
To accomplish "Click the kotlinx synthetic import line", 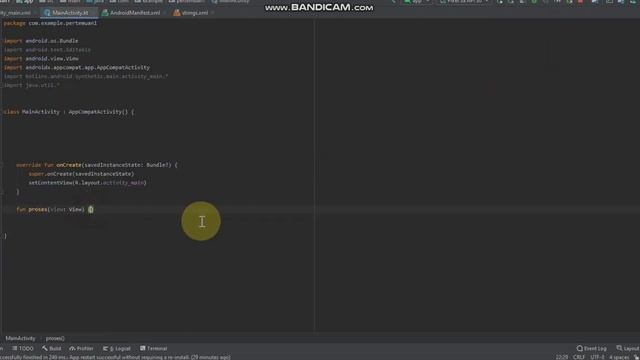I will pos(86,76).
